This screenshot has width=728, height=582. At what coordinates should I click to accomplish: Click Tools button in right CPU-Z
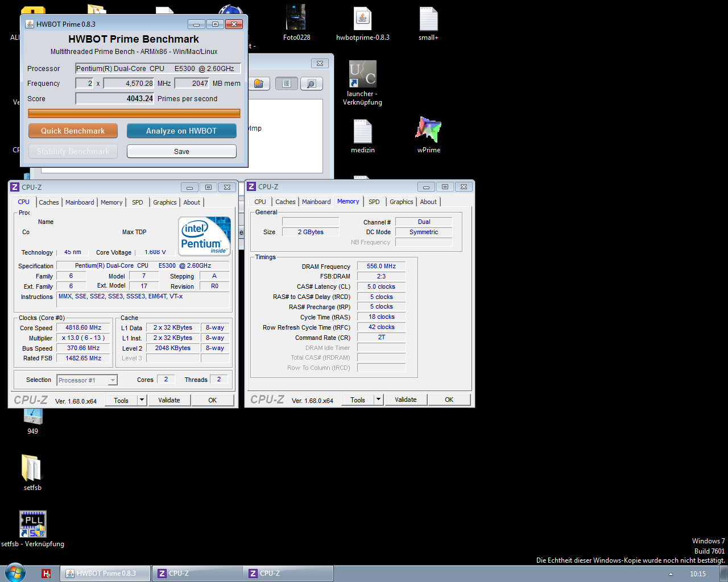358,400
